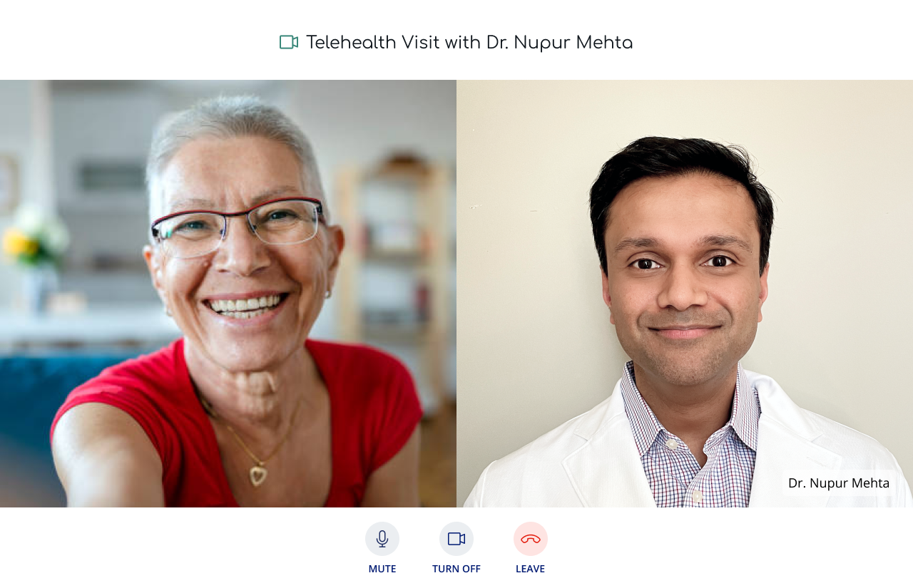Click the Dr. Nupur Mehta name tag
Screen dimensions: 913x588
(839, 483)
